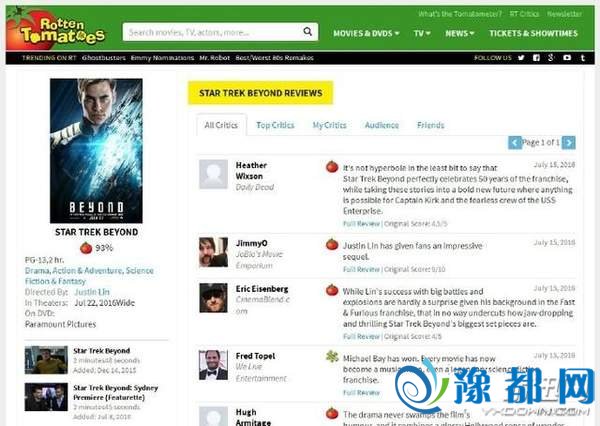Switch to the Audience tab
The height and width of the screenshot is (426, 600).
pyautogui.click(x=381, y=126)
